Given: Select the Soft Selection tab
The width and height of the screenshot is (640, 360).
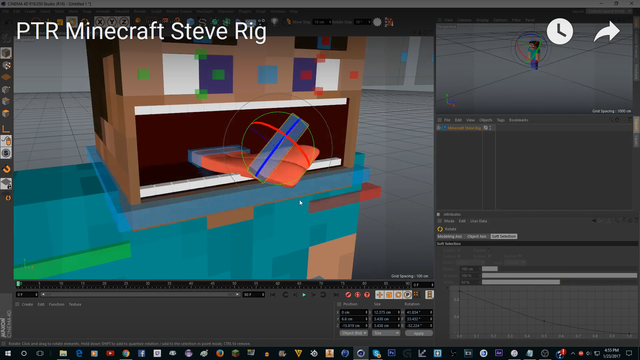Looking at the screenshot, I should coord(504,236).
